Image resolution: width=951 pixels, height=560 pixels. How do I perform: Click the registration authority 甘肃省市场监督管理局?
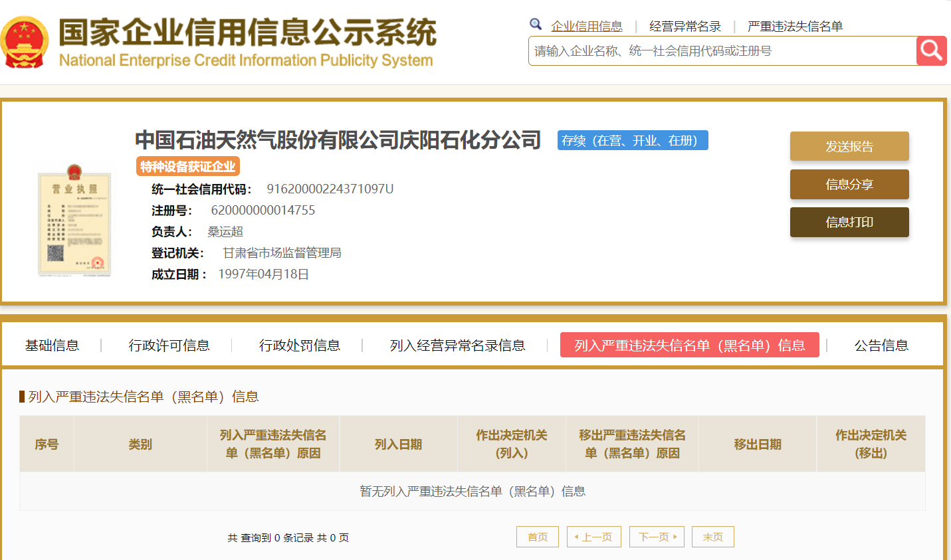point(282,252)
